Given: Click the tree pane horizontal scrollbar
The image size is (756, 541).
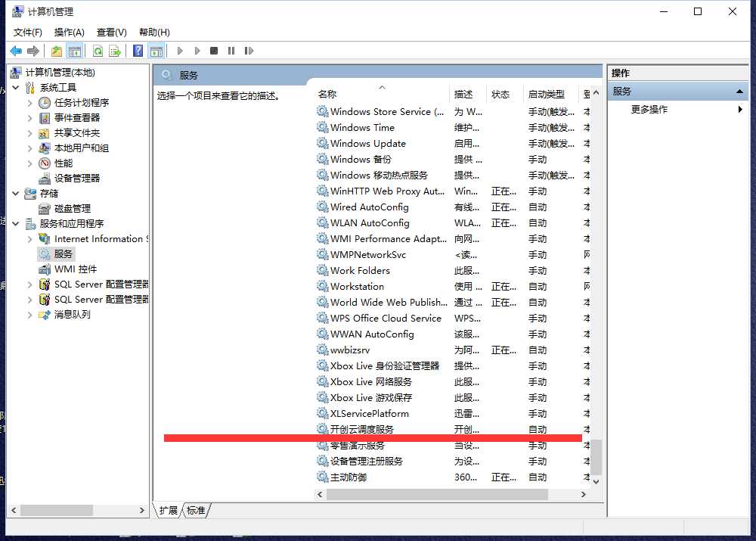Looking at the screenshot, I should click(x=57, y=510).
